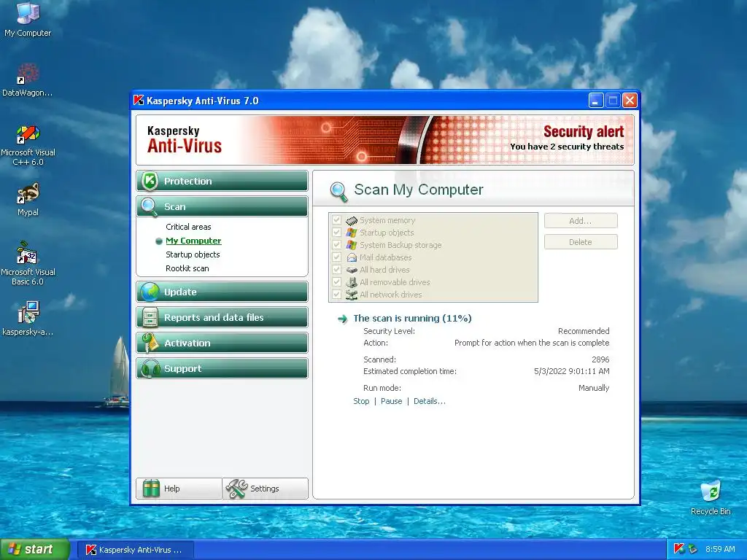Open the Settings button

click(266, 489)
